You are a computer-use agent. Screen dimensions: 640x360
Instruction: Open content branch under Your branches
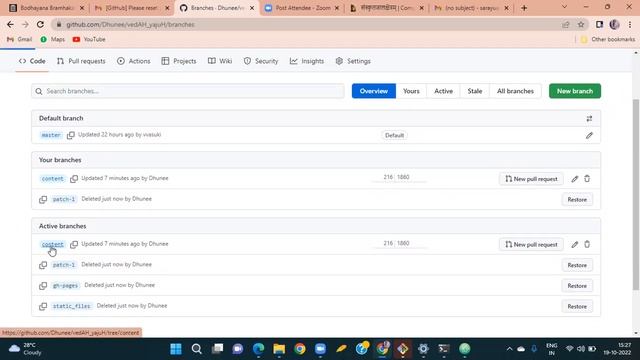click(x=53, y=179)
